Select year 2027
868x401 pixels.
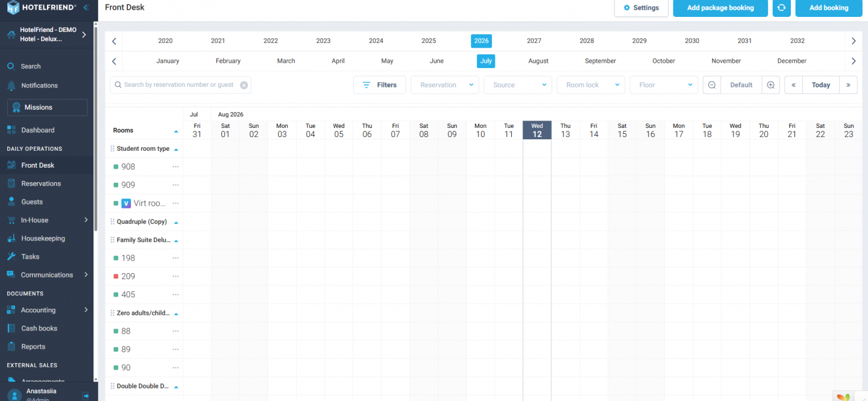pyautogui.click(x=534, y=41)
